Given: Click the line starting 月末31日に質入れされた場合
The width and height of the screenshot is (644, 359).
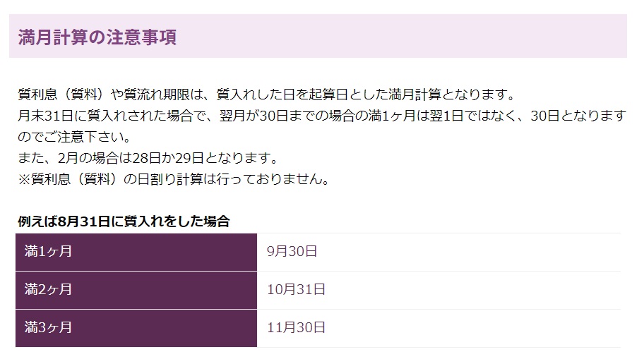Looking at the screenshot, I should (322, 116).
